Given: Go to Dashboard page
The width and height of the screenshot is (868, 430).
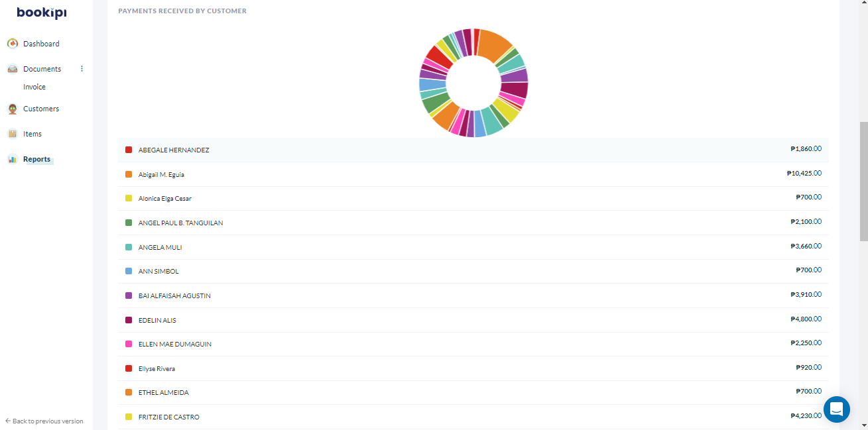Looking at the screenshot, I should click(x=41, y=44).
